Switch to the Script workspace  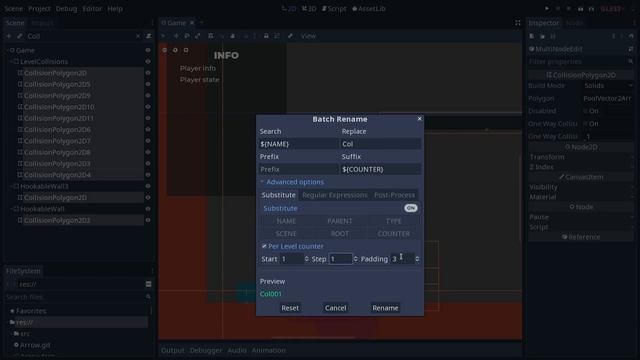click(x=334, y=9)
